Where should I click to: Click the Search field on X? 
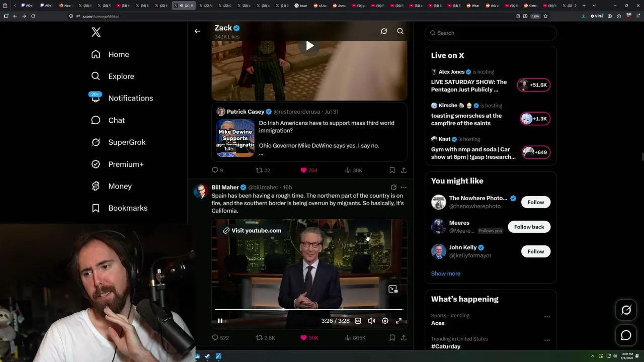click(491, 33)
